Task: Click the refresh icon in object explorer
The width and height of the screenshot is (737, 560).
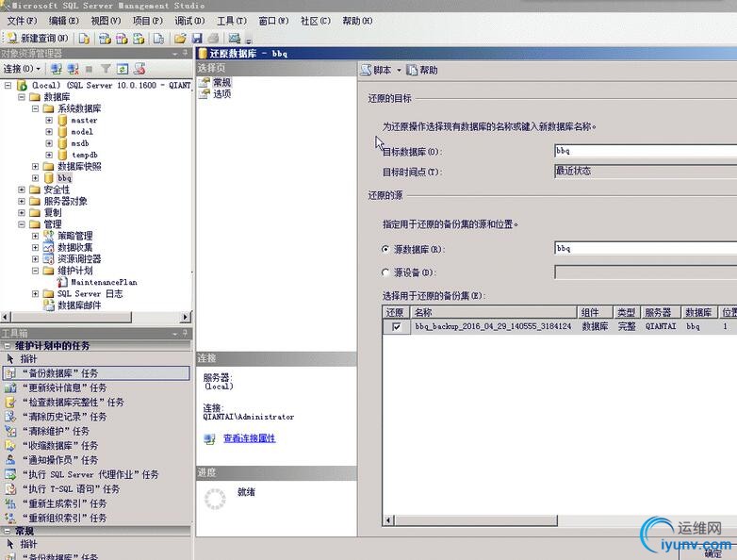Action: (x=123, y=69)
